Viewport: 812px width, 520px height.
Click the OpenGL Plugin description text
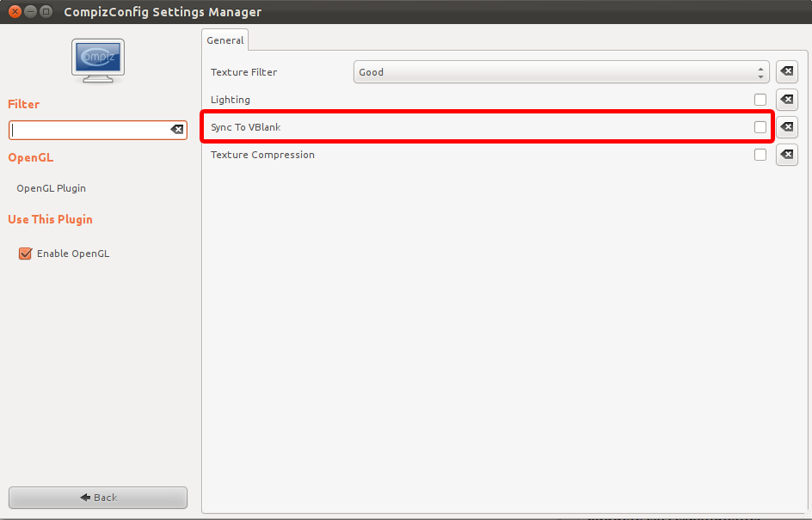tap(52, 188)
